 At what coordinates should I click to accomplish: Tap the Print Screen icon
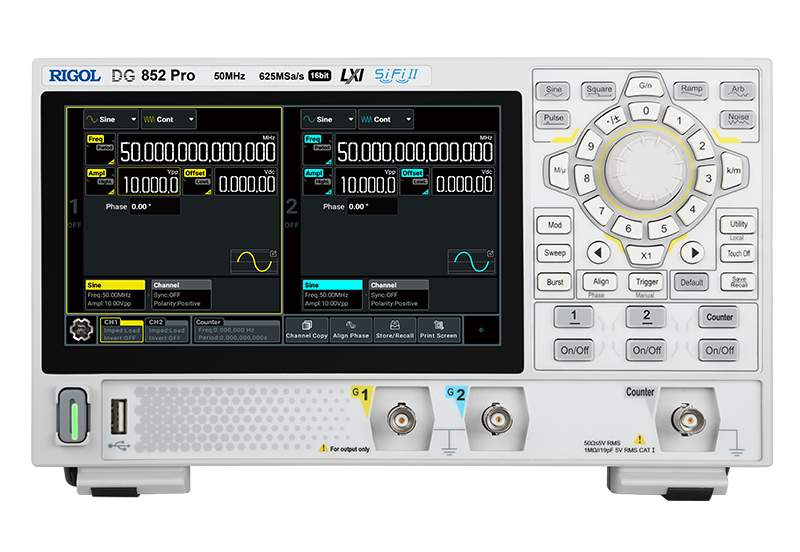pyautogui.click(x=439, y=330)
